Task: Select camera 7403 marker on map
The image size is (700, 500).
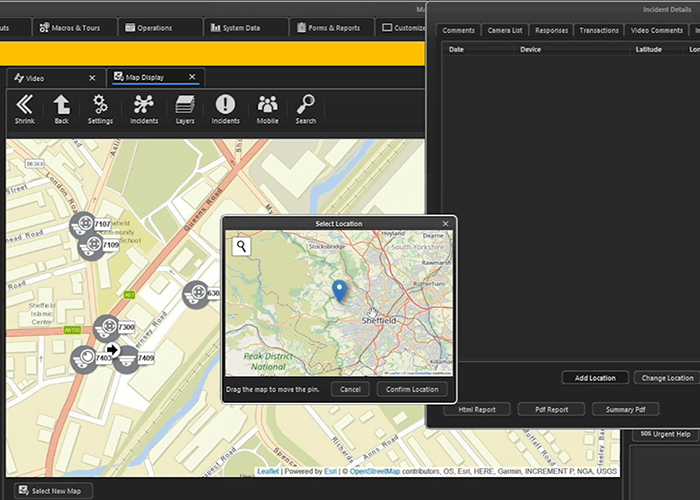Action: click(x=84, y=358)
